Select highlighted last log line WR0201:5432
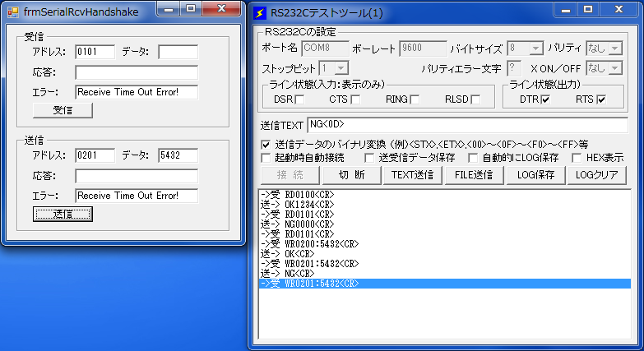This screenshot has height=351, width=644. click(445, 284)
